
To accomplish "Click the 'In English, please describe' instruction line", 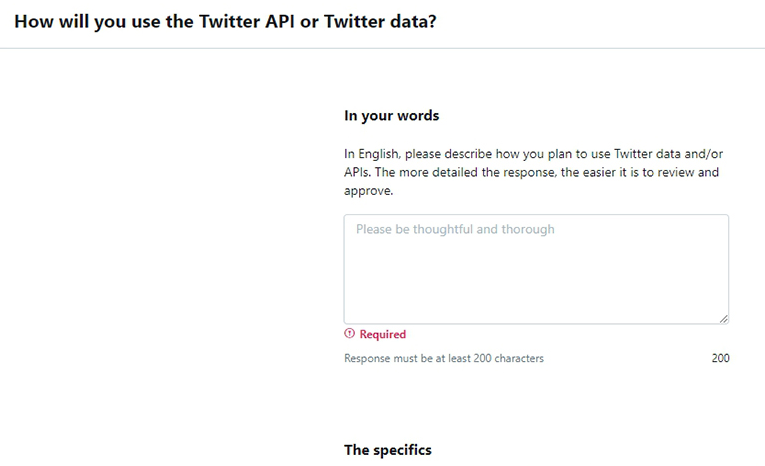I will (533, 154).
